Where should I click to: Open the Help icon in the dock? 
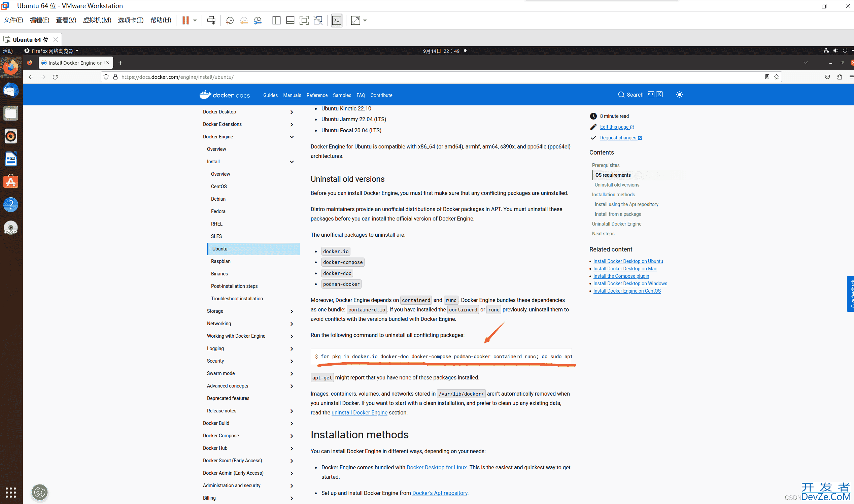[11, 205]
